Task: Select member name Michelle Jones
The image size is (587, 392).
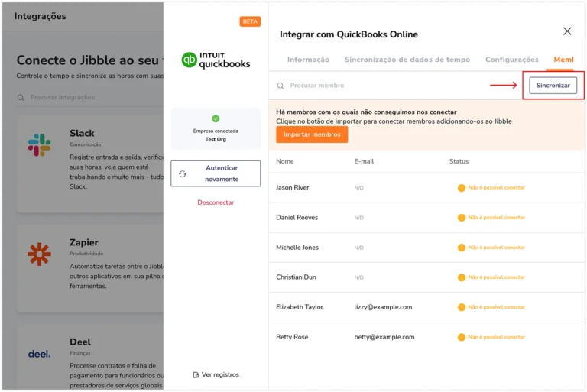Action: 297,248
